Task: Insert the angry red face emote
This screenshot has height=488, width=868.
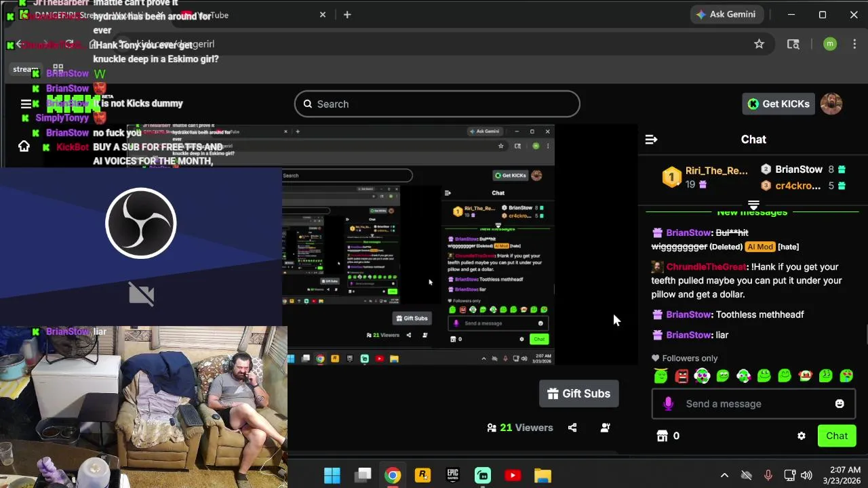Action: point(682,375)
